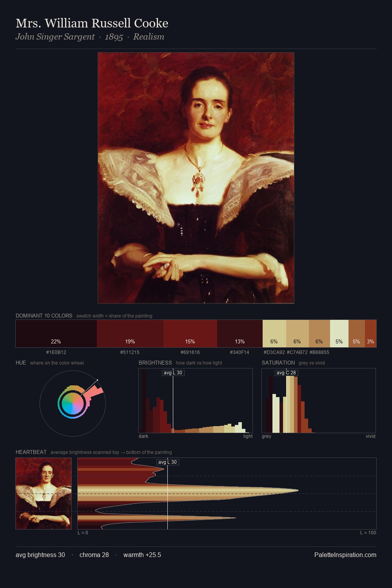This screenshot has height=588, width=392.
Task: Click the saturation histogram chart
Action: (319, 401)
